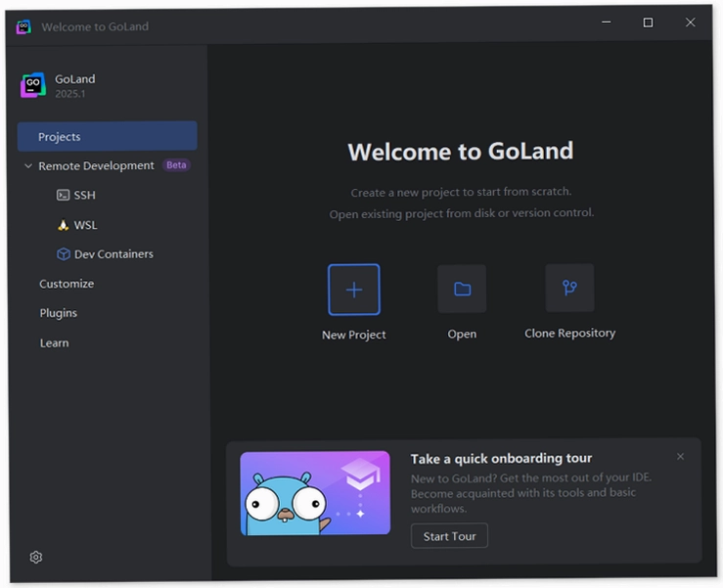Open the Plugins section
The height and width of the screenshot is (588, 723).
click(58, 313)
